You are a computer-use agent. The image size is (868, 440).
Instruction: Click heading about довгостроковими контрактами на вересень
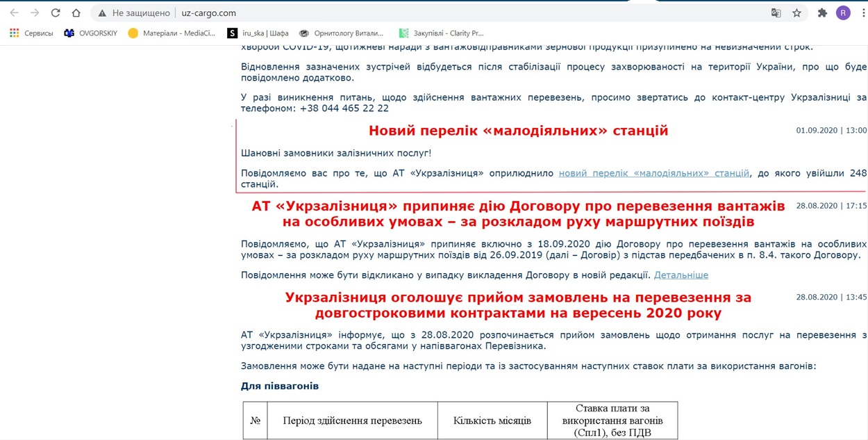[x=518, y=305]
